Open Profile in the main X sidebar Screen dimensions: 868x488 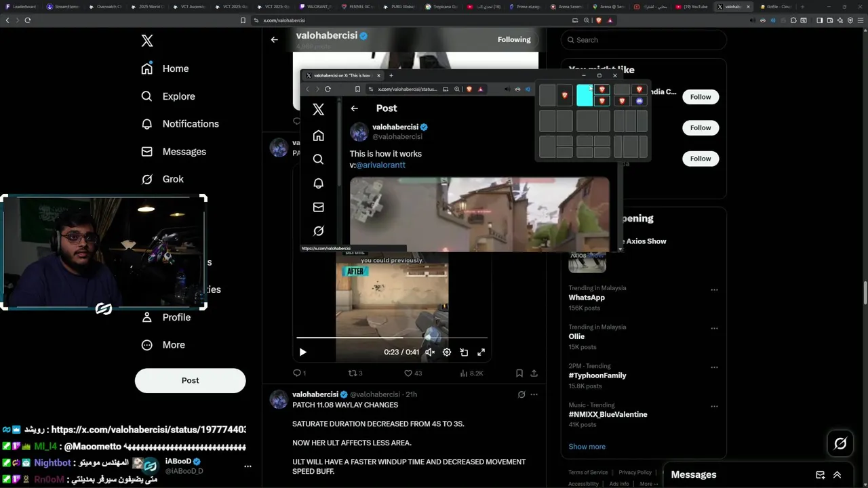coord(166,317)
